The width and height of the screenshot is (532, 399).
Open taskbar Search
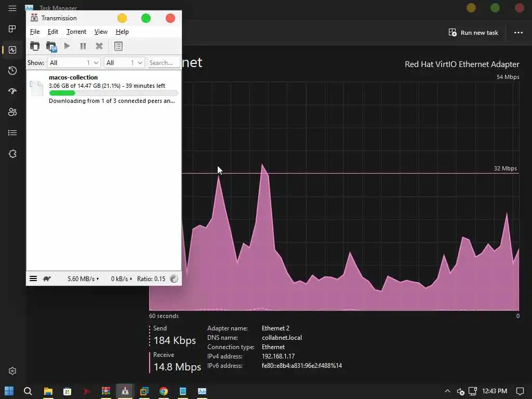[x=28, y=391]
